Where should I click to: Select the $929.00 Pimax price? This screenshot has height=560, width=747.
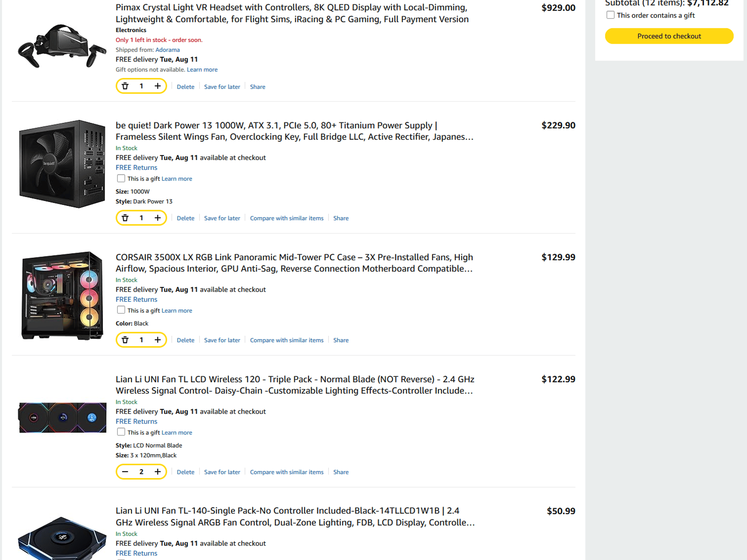pyautogui.click(x=558, y=8)
